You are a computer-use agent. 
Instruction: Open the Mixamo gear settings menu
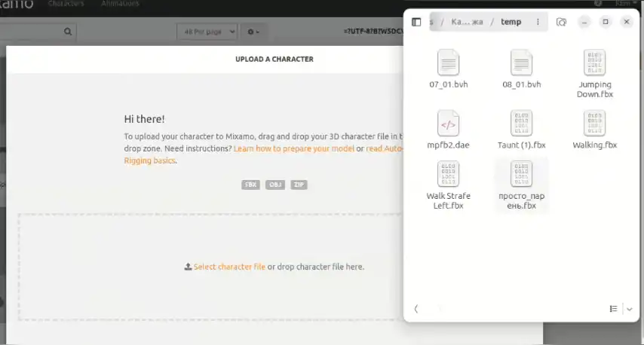pyautogui.click(x=253, y=32)
